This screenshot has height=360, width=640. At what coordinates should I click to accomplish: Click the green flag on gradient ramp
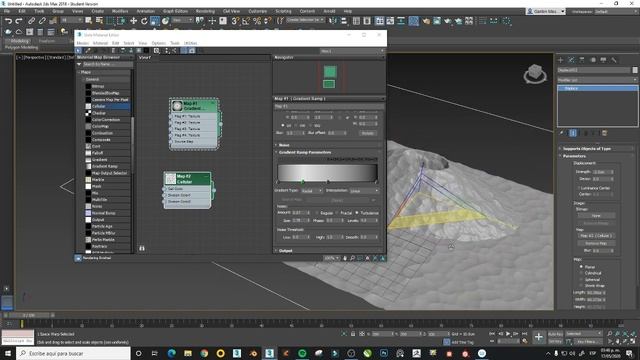point(303,181)
